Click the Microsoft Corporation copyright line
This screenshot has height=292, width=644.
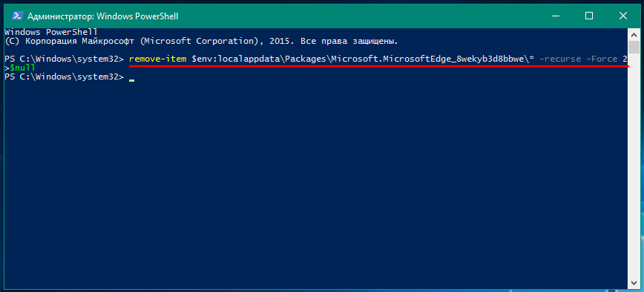pos(201,41)
